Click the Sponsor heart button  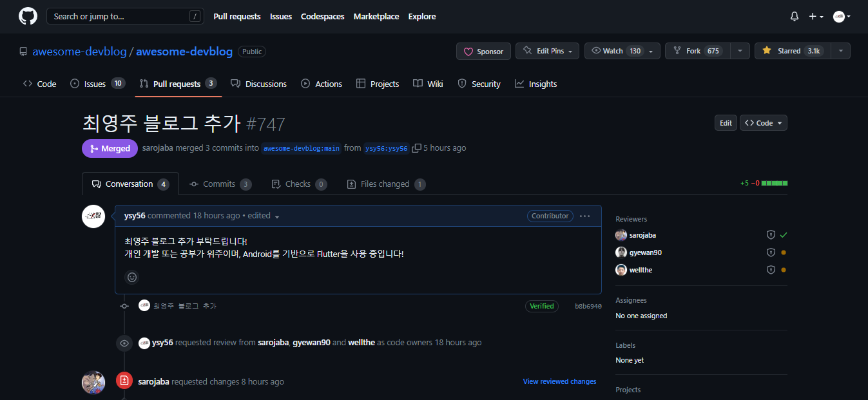[x=483, y=52]
